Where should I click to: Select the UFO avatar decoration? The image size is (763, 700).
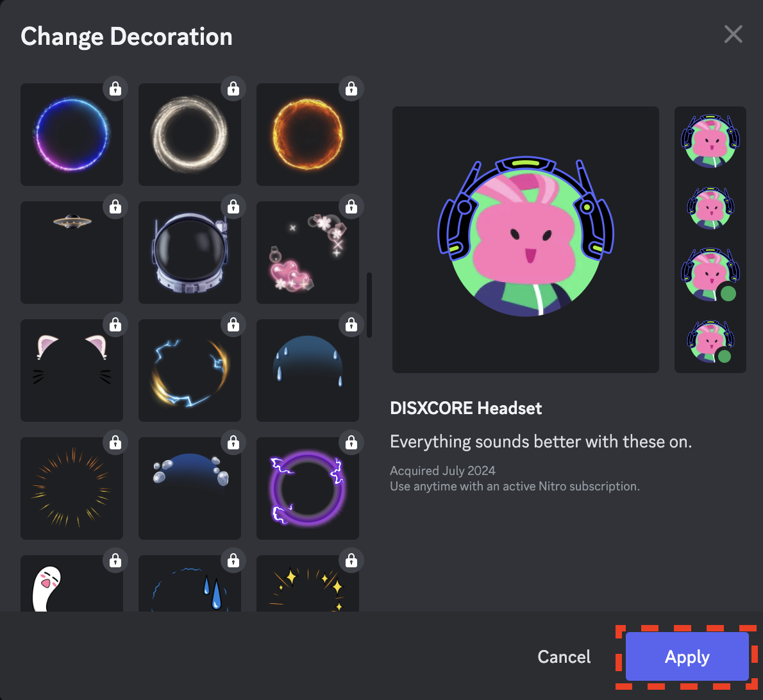coord(72,253)
